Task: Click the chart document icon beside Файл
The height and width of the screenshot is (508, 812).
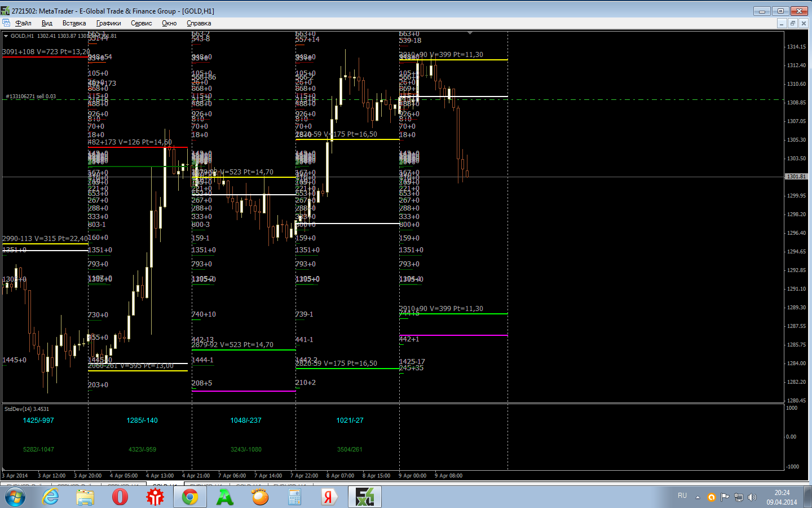Action: click(x=6, y=23)
